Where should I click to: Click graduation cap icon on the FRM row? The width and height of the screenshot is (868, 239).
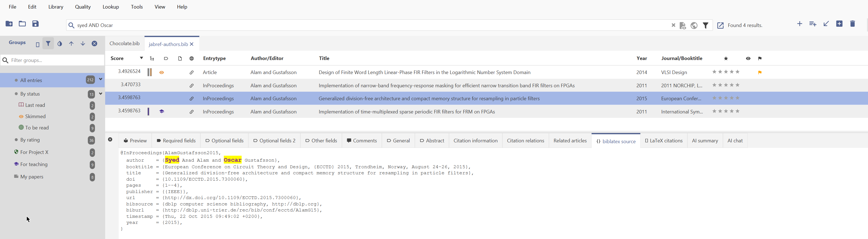tap(162, 112)
